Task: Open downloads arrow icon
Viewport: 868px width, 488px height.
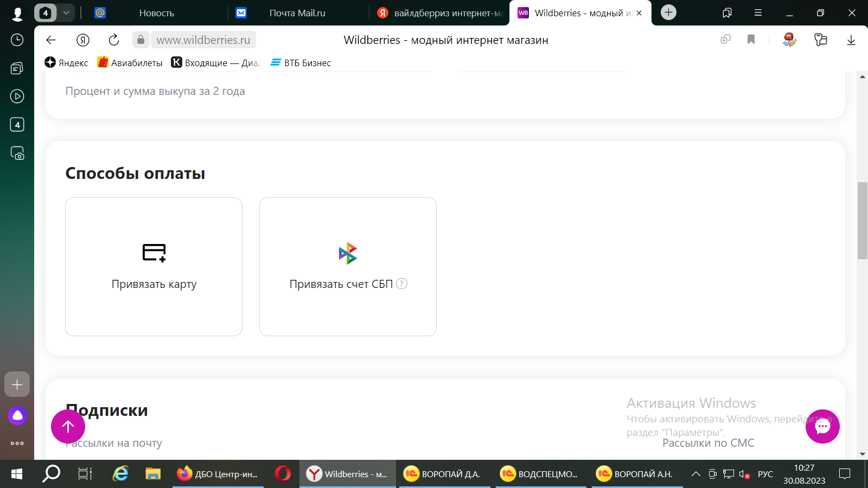Action: pyautogui.click(x=851, y=40)
